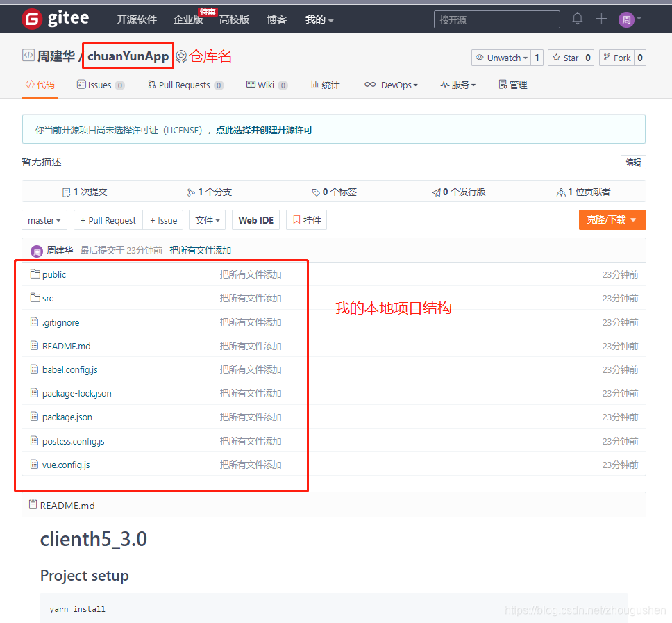Expand the 服务 menu
Viewport: 672px width, 623px height.
(x=457, y=85)
